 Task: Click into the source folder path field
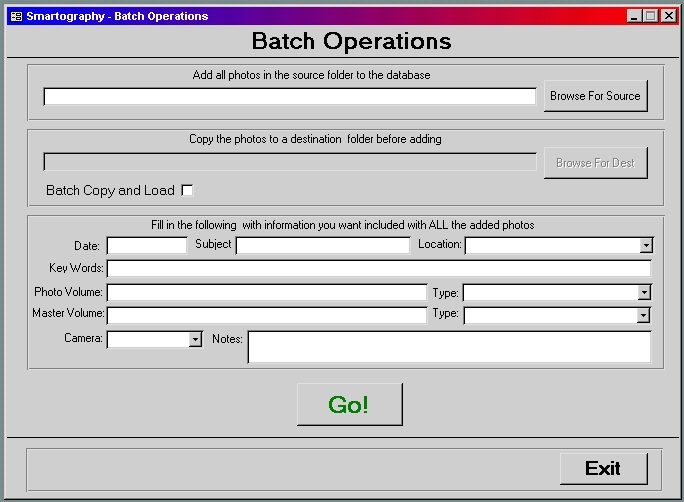pyautogui.click(x=290, y=96)
